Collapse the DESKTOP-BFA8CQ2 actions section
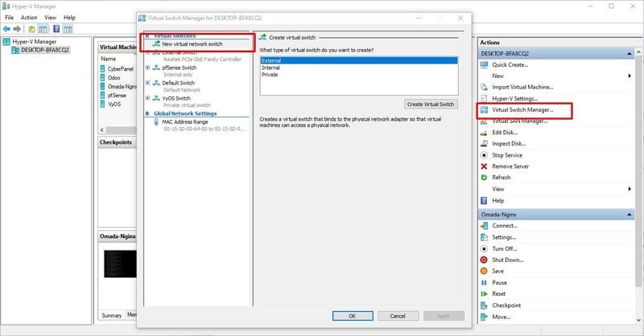The width and height of the screenshot is (644, 336). click(630, 54)
